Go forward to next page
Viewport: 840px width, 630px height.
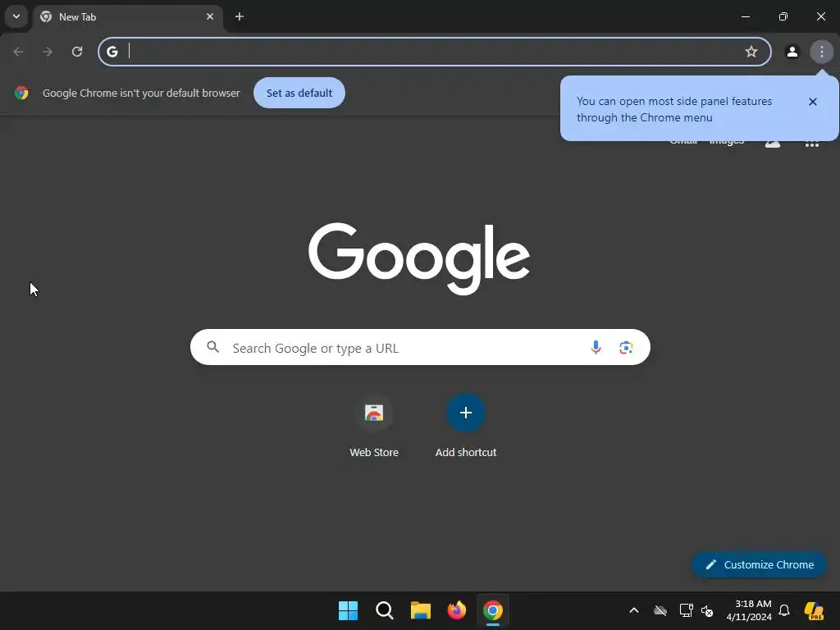[48, 52]
